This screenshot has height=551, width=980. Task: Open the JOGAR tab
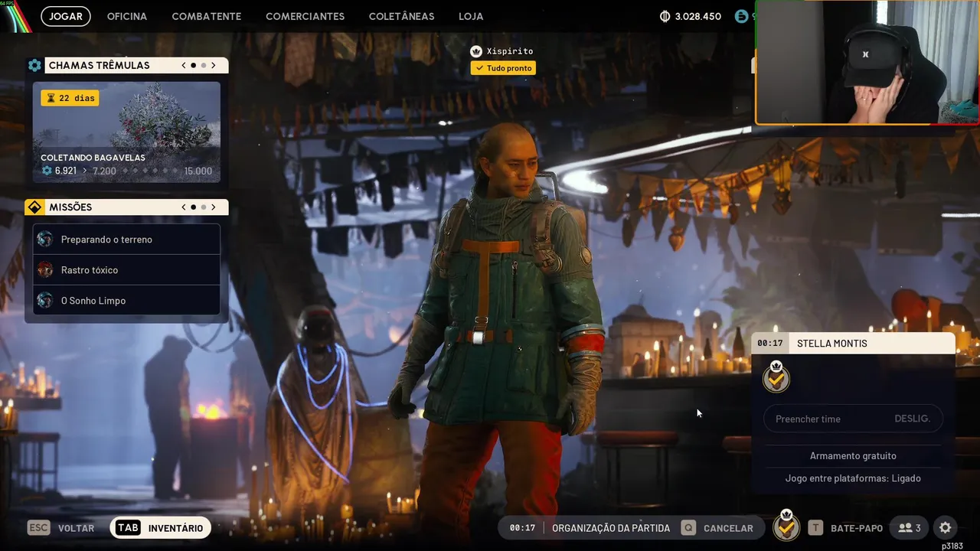pyautogui.click(x=66, y=16)
